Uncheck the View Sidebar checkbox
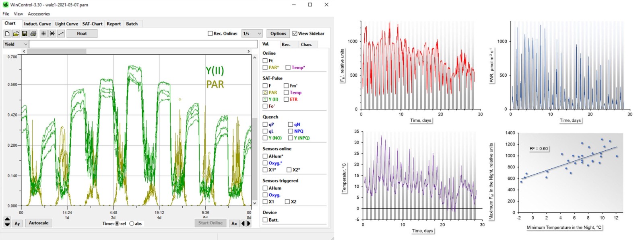This screenshot has height=240, width=644. [x=295, y=33]
